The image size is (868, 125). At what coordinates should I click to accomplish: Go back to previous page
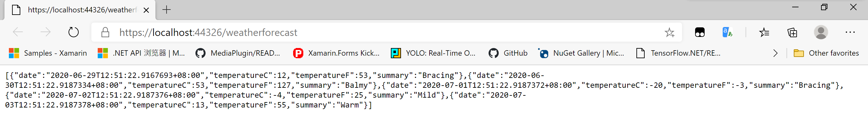click(x=18, y=32)
